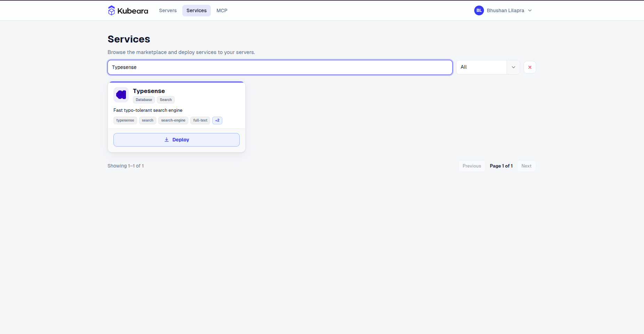Click the Search category badge
Image resolution: width=644 pixels, height=334 pixels.
(166, 100)
